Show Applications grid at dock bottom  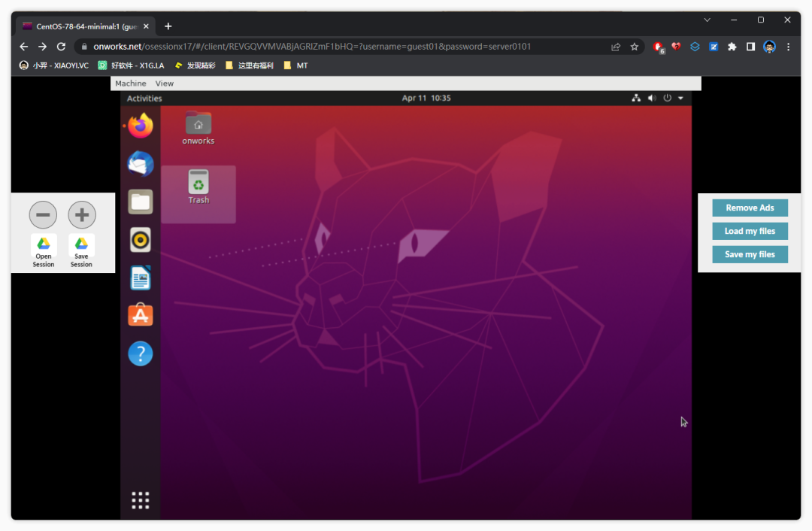pyautogui.click(x=141, y=500)
